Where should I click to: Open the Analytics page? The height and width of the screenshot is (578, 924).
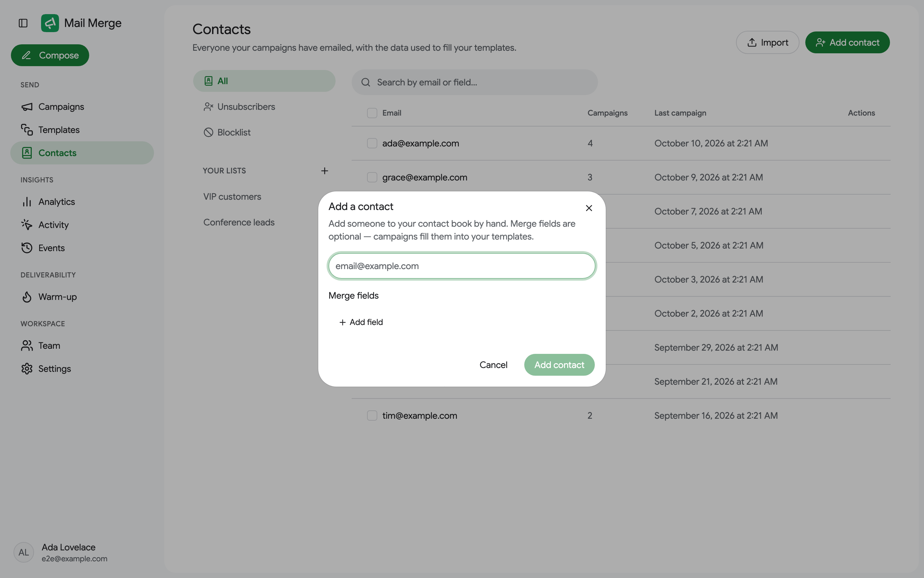point(82,202)
